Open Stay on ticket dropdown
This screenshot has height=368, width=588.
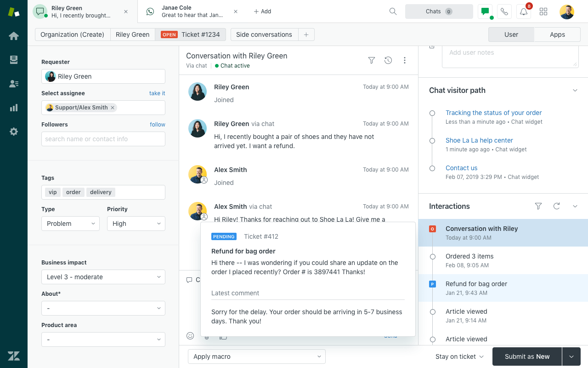(460, 356)
